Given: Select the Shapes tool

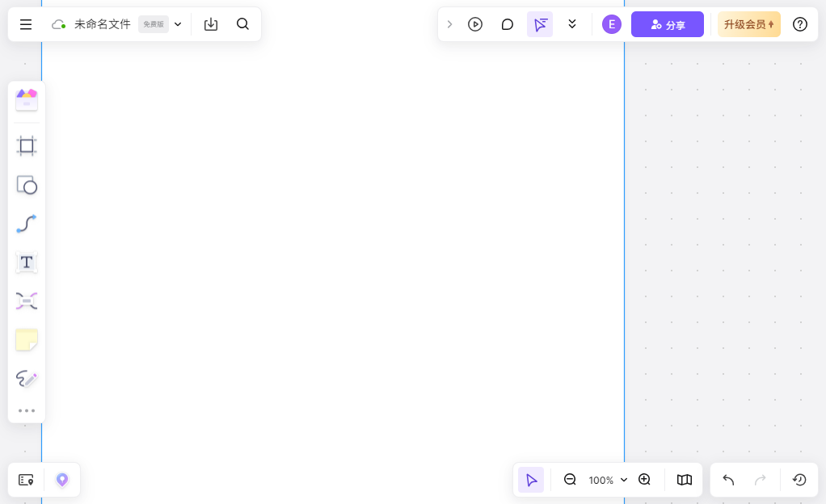Looking at the screenshot, I should pyautogui.click(x=27, y=185).
